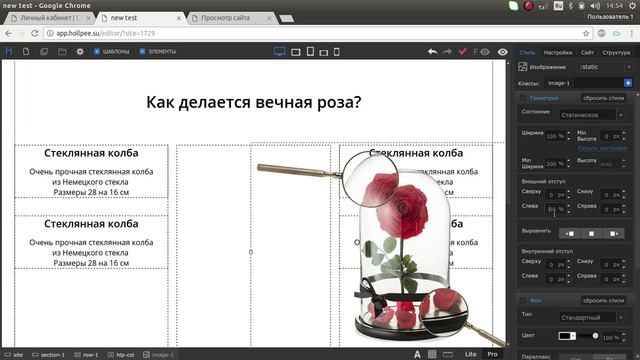Add a new class with blue plus

coord(628,83)
